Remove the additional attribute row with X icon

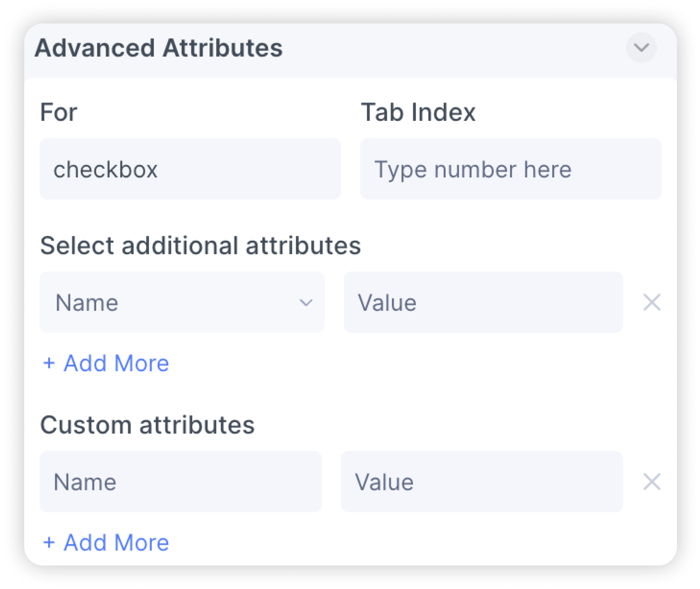click(x=652, y=302)
